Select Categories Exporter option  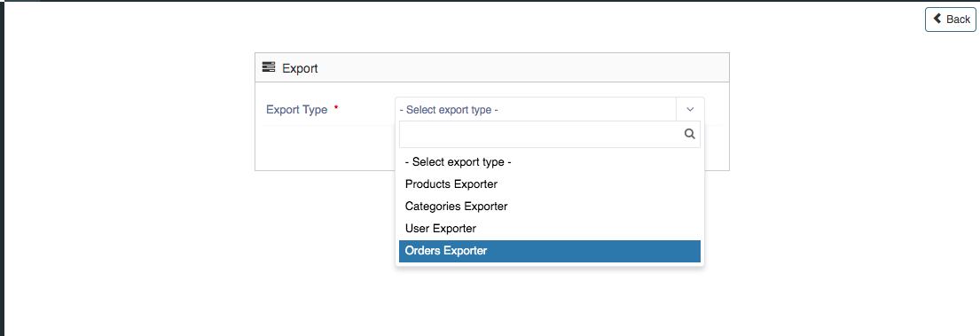549,206
